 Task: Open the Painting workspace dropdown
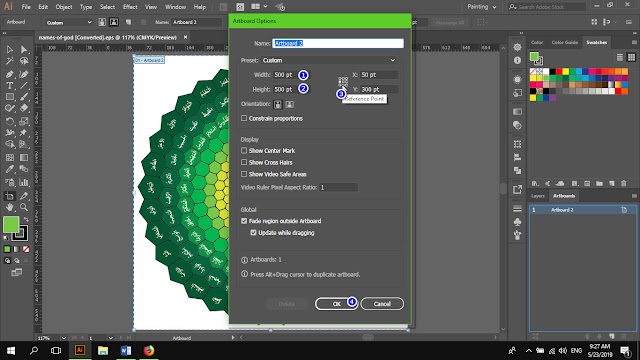tap(482, 7)
